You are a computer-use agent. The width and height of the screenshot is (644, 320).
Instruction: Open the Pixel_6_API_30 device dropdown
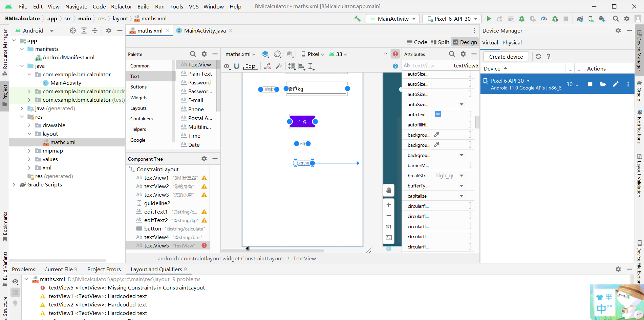click(452, 19)
